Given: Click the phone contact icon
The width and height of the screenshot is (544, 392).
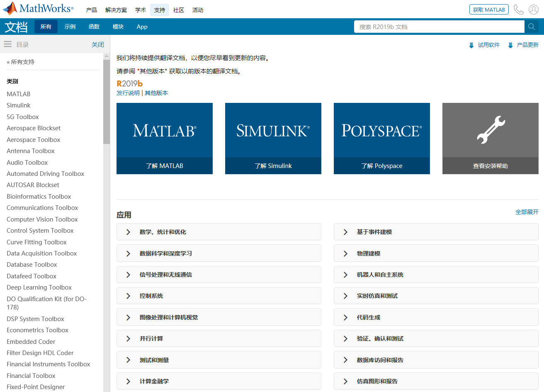Looking at the screenshot, I should coord(518,9).
